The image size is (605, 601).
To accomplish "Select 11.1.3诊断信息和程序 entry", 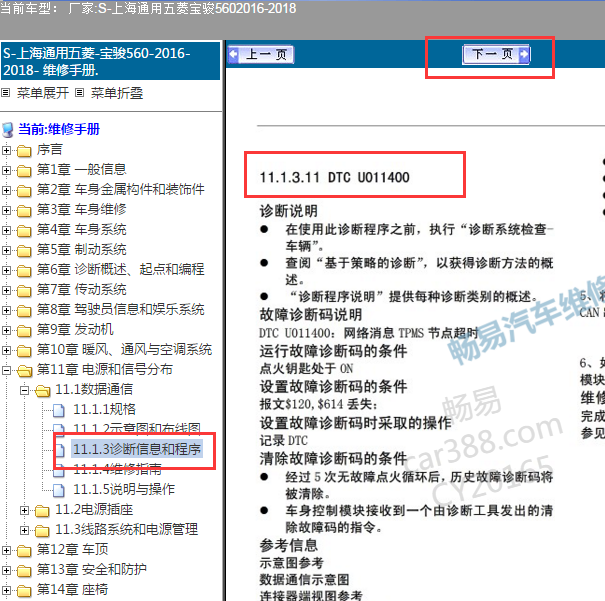I will (x=137, y=449).
